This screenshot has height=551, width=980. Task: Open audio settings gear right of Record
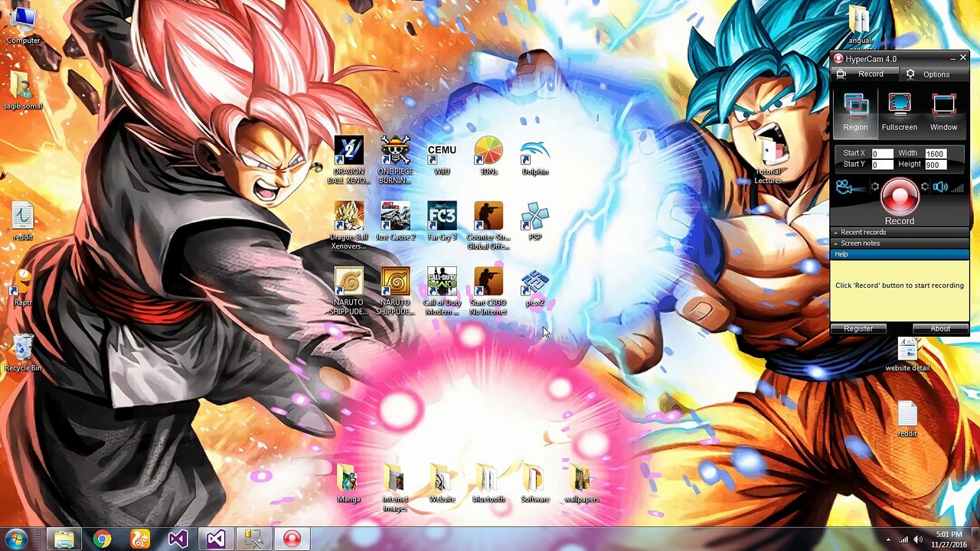pyautogui.click(x=925, y=187)
